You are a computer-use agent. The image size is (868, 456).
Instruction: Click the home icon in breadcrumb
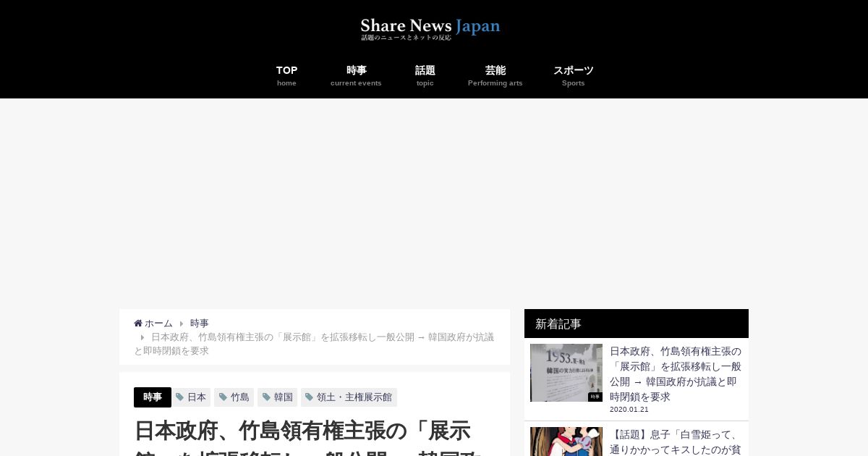(x=138, y=324)
